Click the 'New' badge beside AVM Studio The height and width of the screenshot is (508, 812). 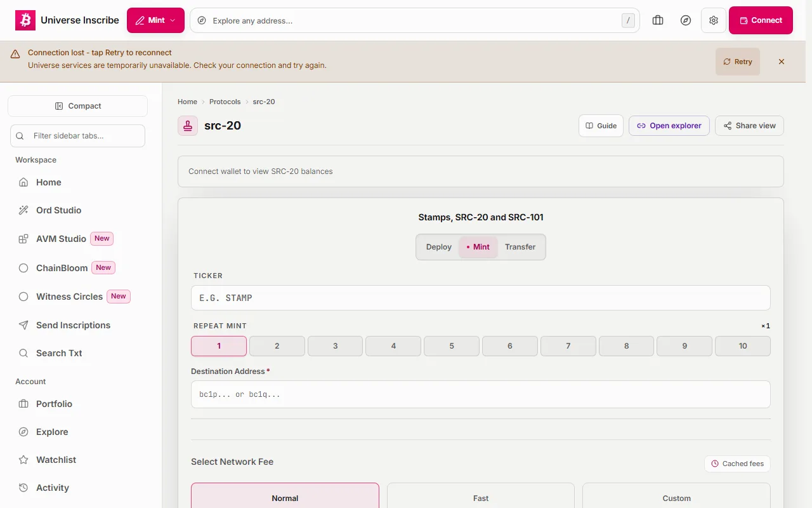pos(102,239)
